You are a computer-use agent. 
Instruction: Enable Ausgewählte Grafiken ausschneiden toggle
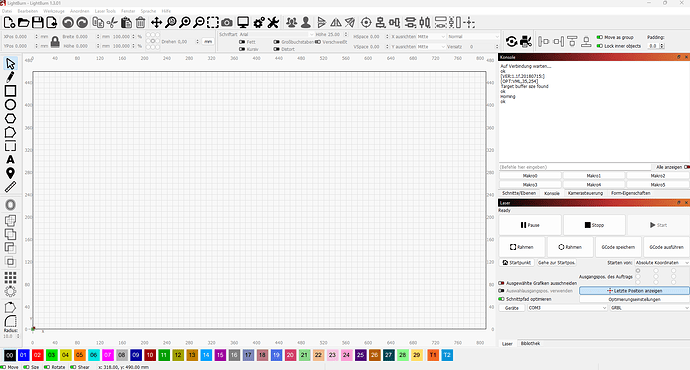(501, 283)
